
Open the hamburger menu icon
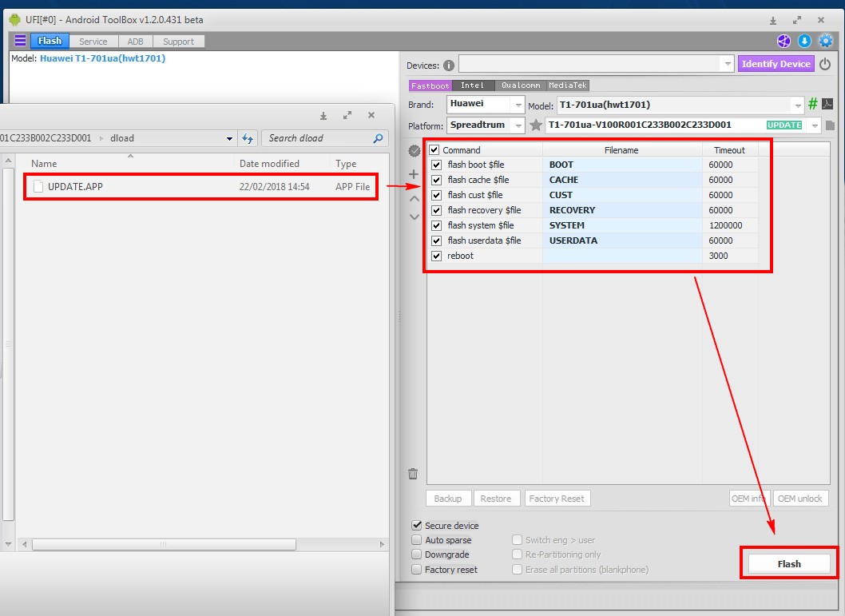click(20, 41)
